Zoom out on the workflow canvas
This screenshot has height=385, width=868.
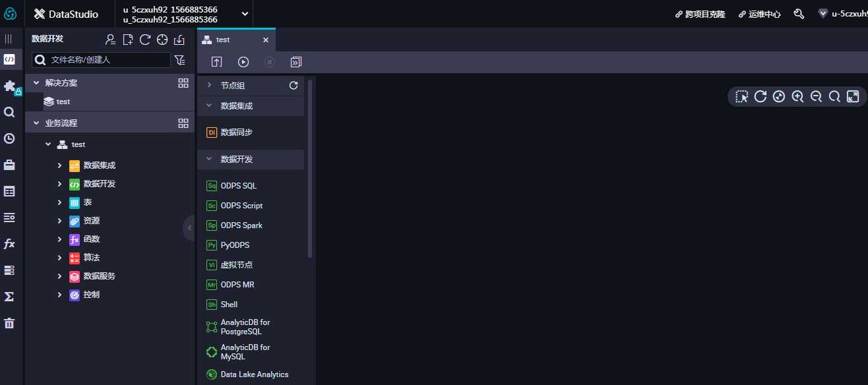816,97
